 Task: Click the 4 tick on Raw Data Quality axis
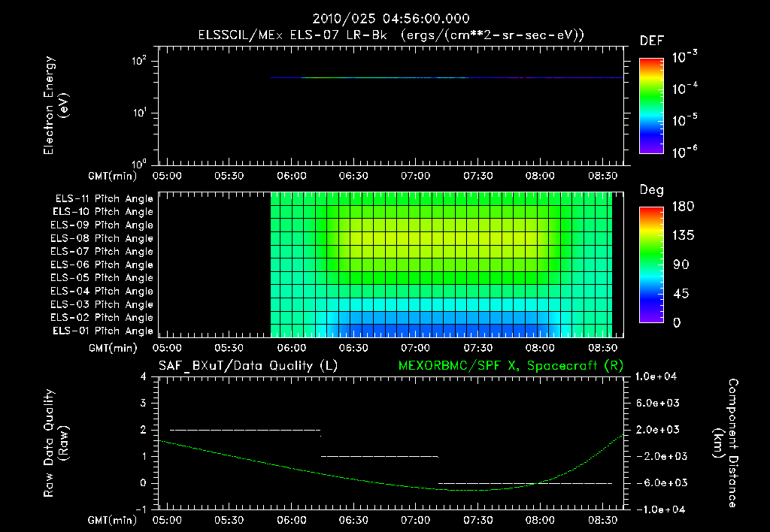click(x=144, y=376)
